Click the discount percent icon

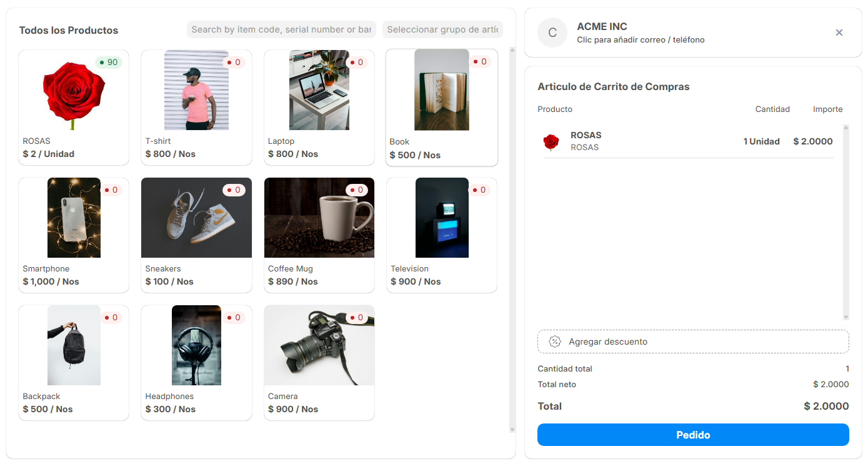pyautogui.click(x=554, y=342)
